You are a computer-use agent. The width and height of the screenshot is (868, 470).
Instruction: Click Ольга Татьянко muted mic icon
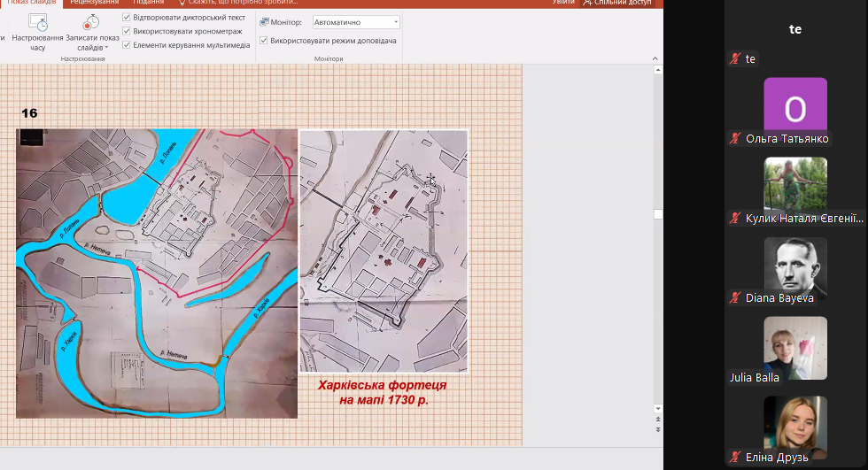click(x=734, y=138)
